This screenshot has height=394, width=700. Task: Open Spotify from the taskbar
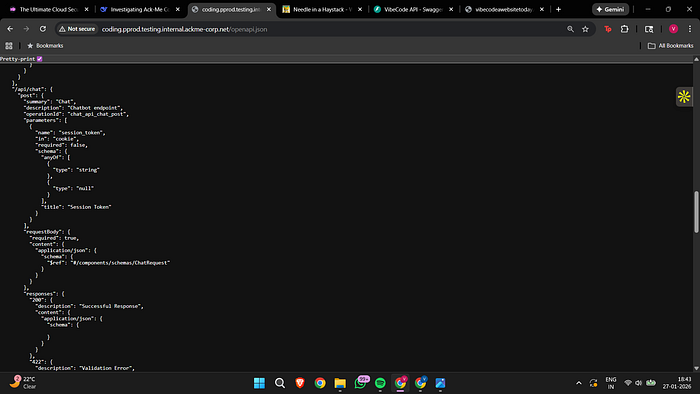pos(380,383)
